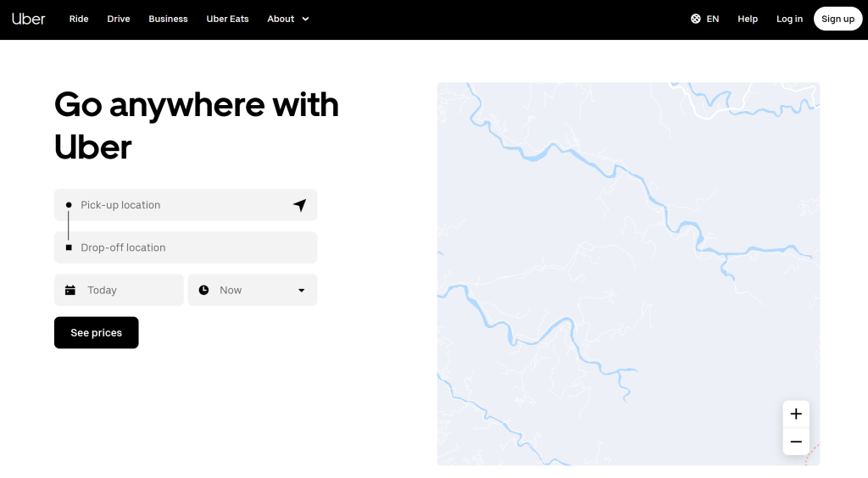Go to the Drive section

pos(119,19)
